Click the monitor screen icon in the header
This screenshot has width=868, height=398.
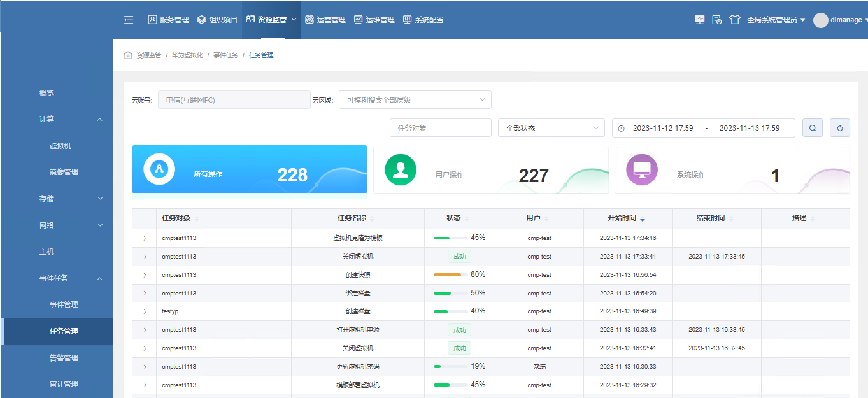700,20
